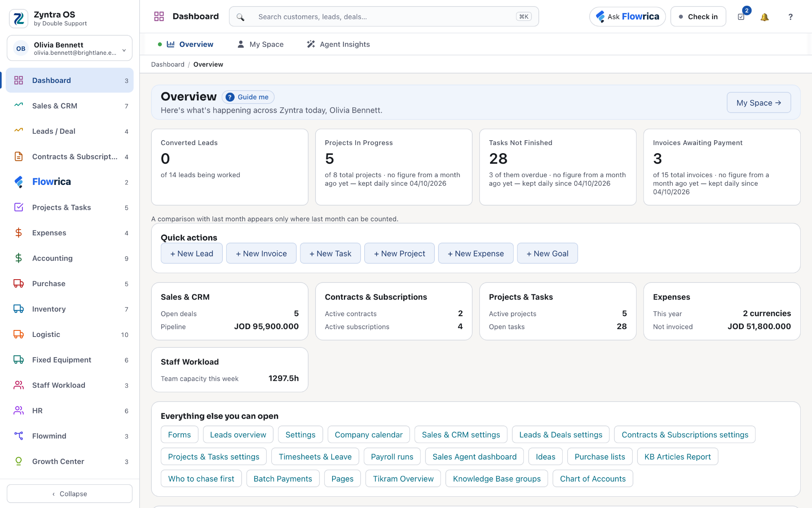Image resolution: width=812 pixels, height=508 pixels.
Task: Click the Accounting dollar icon
Action: 19,258
